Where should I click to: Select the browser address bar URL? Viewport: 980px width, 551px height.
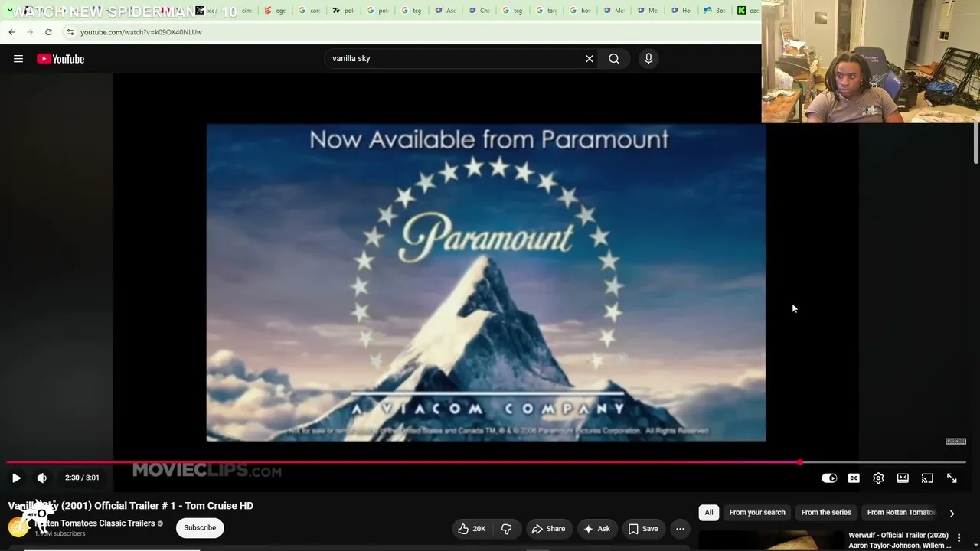pyautogui.click(x=141, y=32)
